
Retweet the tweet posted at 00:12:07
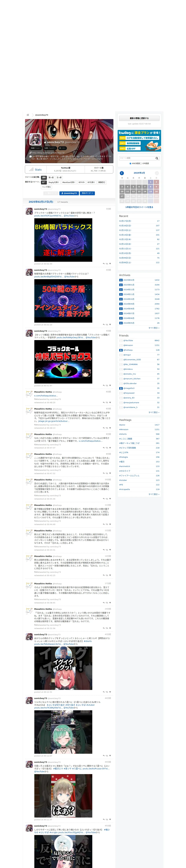(x=107, y=756)
